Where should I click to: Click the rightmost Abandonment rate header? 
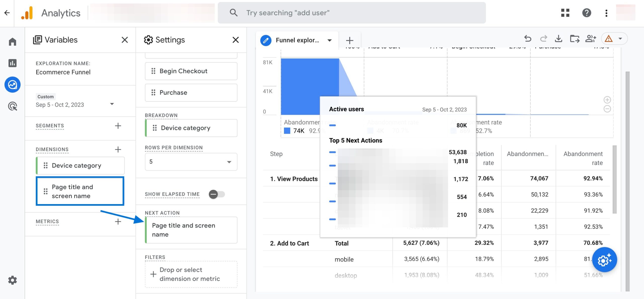pos(583,158)
